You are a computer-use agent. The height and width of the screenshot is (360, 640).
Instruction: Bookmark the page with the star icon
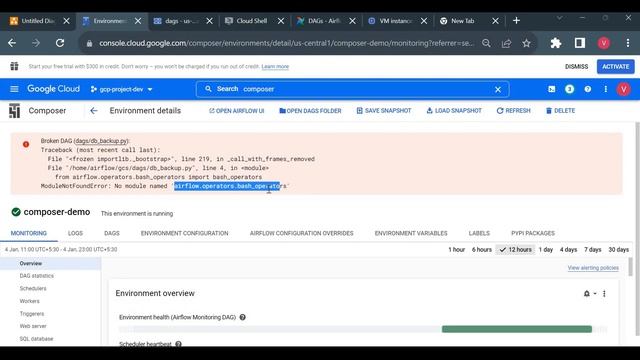click(x=526, y=43)
